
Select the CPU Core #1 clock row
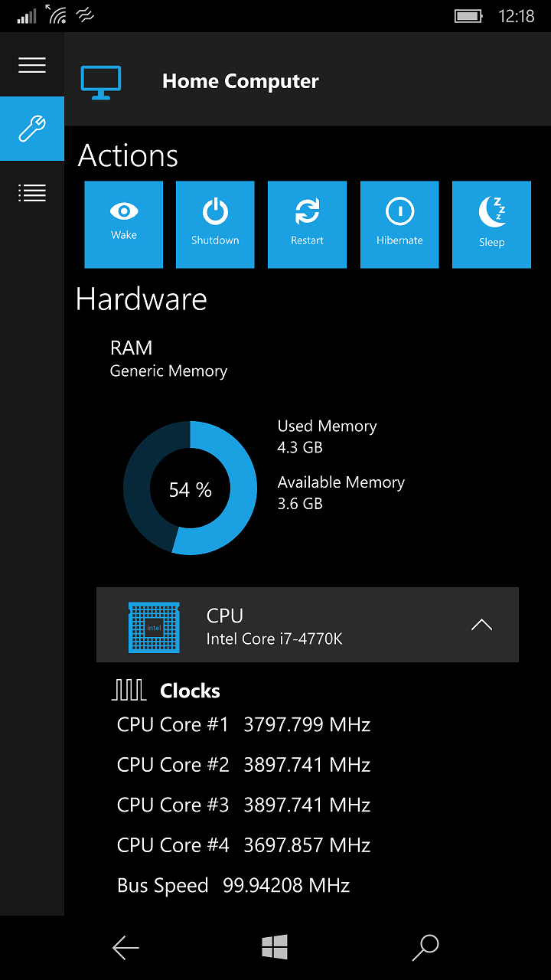tap(243, 724)
